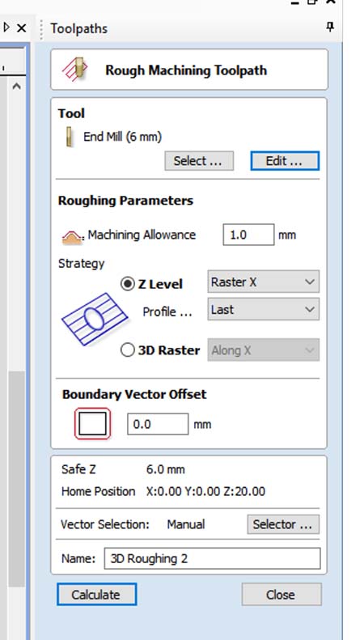Click the Boundary Vector Offset icon
Viewport: 364px width, 640px height.
point(92,424)
